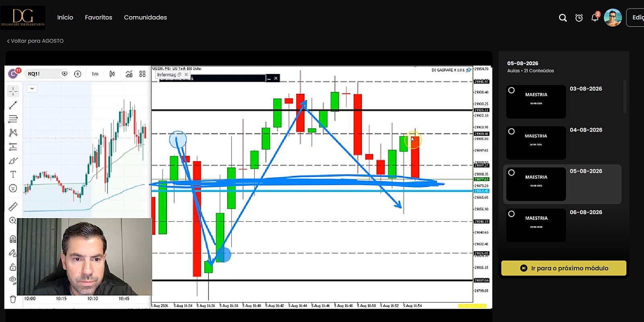Click the cut-off Edit button in the header
This screenshot has width=644, height=322.
pos(636,18)
